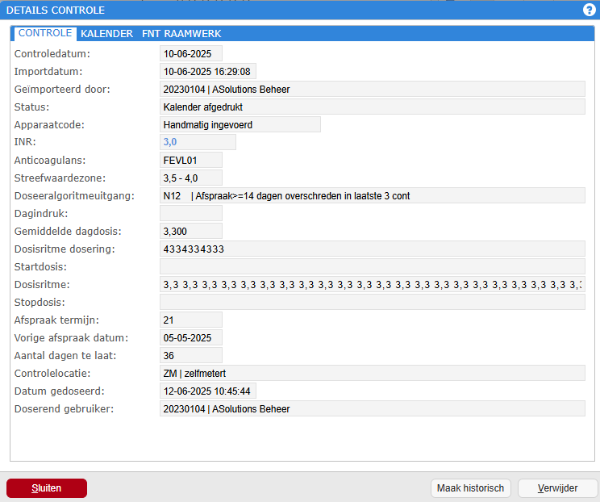The width and height of the screenshot is (600, 502).
Task: Select the Controledatum field
Action: 191,54
